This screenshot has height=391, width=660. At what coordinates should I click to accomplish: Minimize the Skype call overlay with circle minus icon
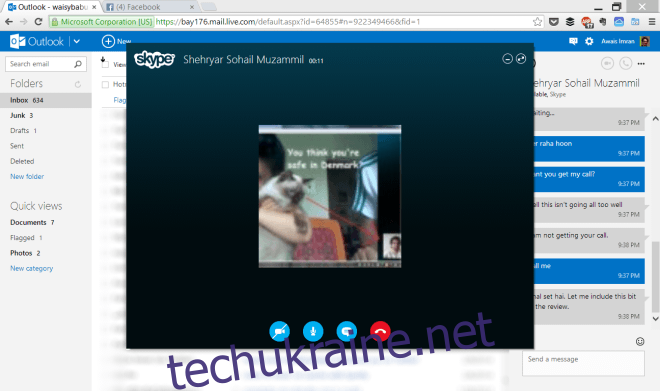click(507, 59)
